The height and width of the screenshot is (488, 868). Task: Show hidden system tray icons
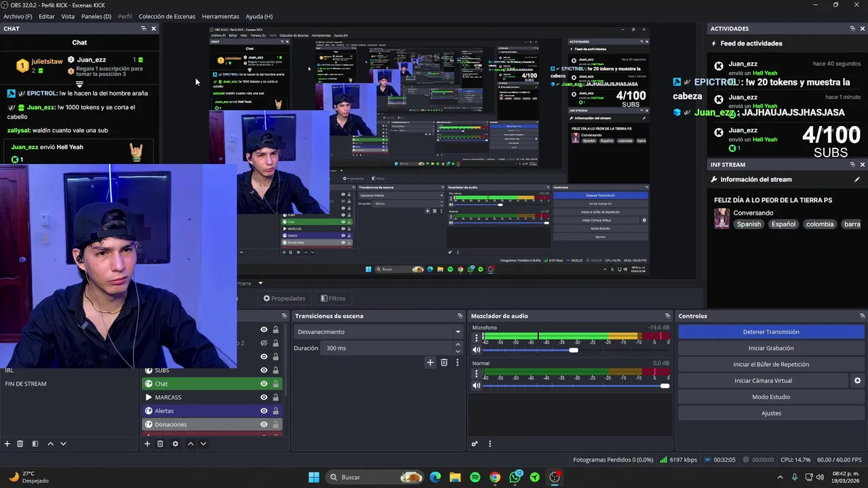[781, 477]
